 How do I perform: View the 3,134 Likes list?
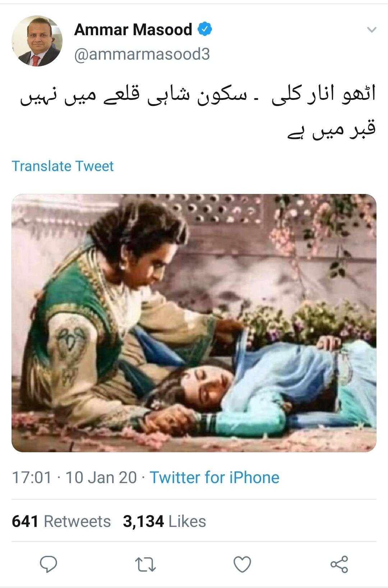coord(165,521)
